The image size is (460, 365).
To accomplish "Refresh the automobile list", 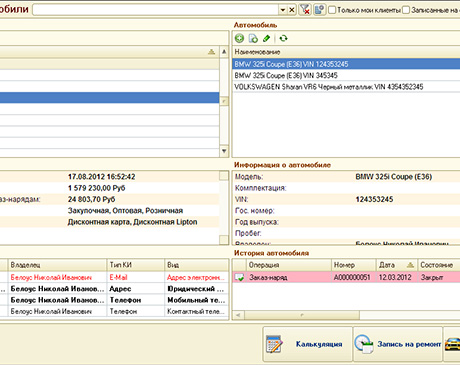I will (283, 38).
